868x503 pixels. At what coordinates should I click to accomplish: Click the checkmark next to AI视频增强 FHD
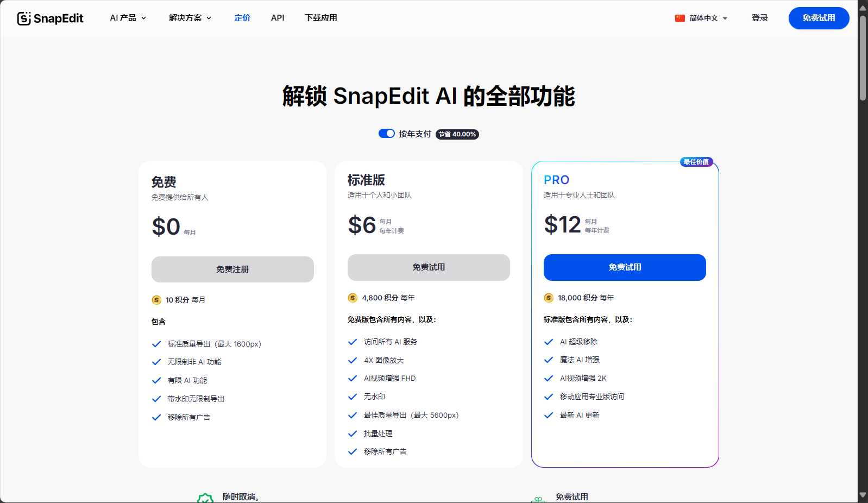[353, 378]
